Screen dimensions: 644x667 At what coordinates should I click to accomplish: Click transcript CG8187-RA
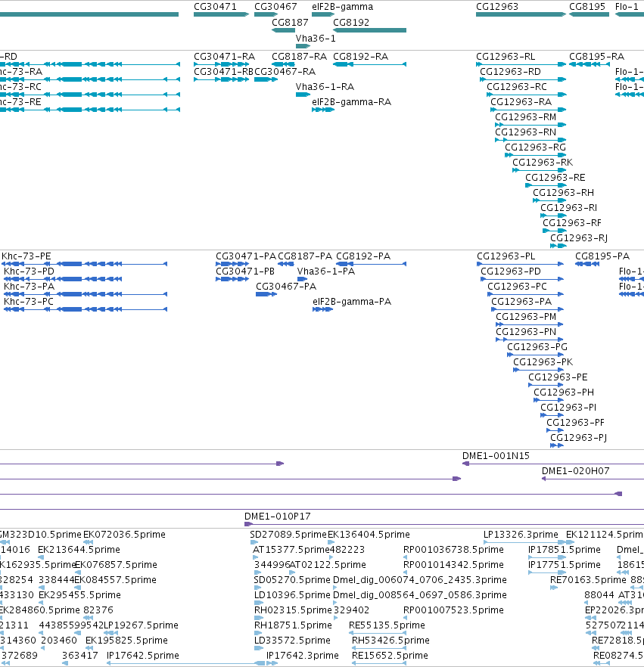tap(299, 57)
